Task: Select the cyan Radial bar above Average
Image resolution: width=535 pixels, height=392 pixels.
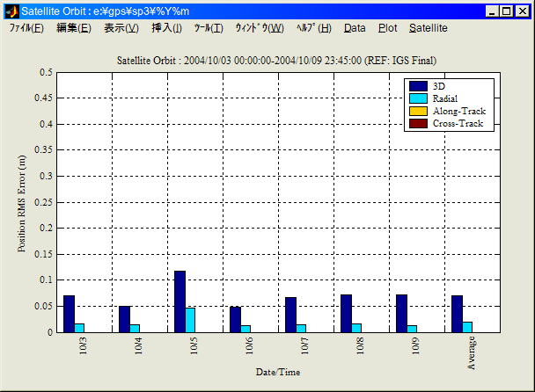Action: coord(467,327)
